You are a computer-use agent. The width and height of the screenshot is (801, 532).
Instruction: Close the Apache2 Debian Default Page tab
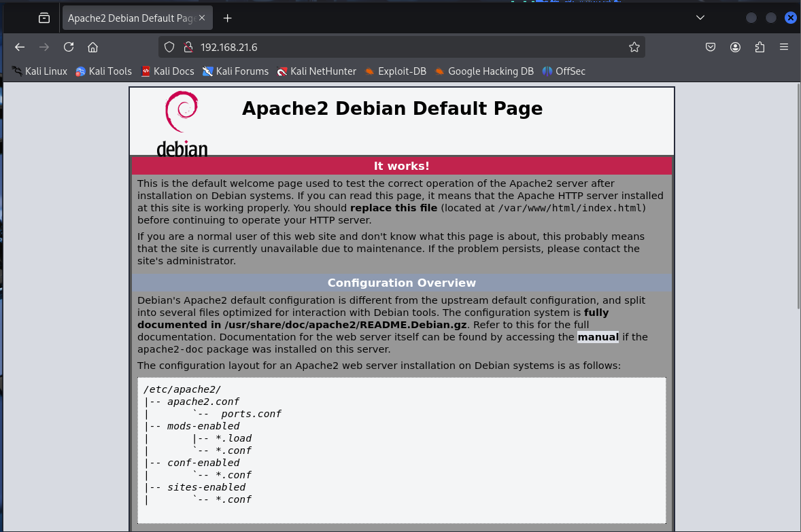point(202,18)
